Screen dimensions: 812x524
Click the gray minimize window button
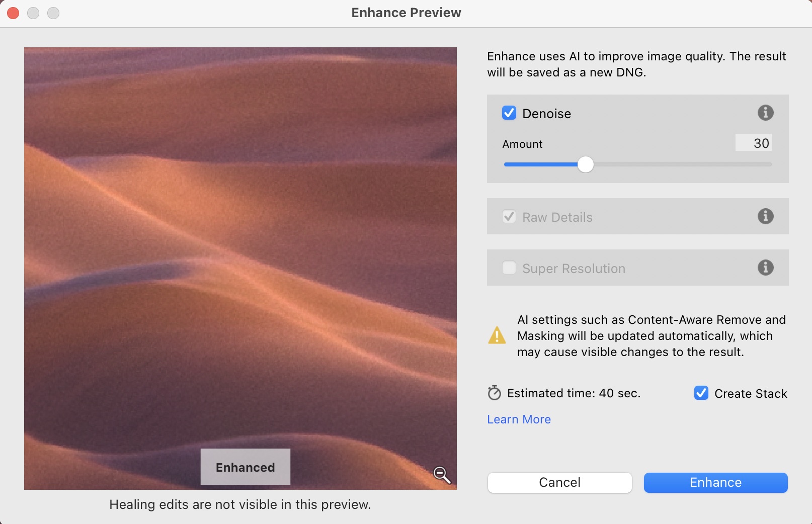[x=33, y=13]
